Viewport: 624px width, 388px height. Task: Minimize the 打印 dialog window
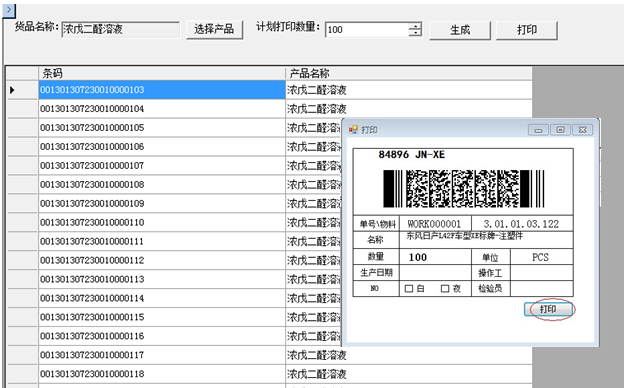pyautogui.click(x=538, y=130)
